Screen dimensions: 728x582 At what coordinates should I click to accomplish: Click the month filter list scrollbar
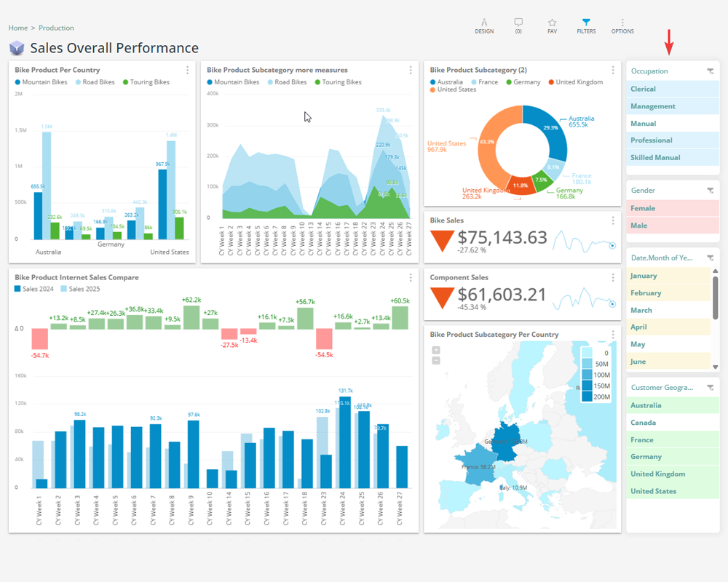pos(715,296)
